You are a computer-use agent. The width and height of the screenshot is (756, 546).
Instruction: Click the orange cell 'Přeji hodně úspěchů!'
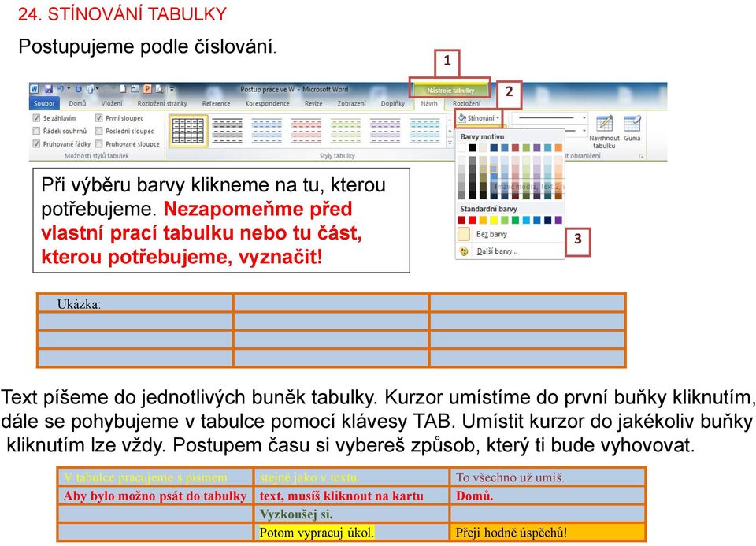tap(548, 532)
